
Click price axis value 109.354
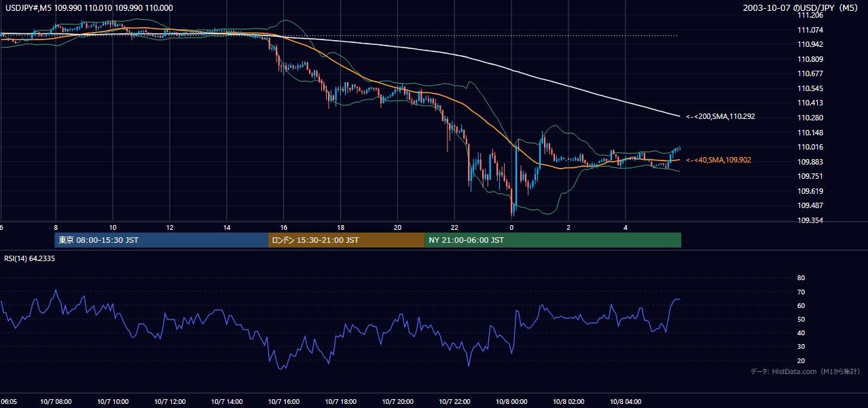coord(811,220)
